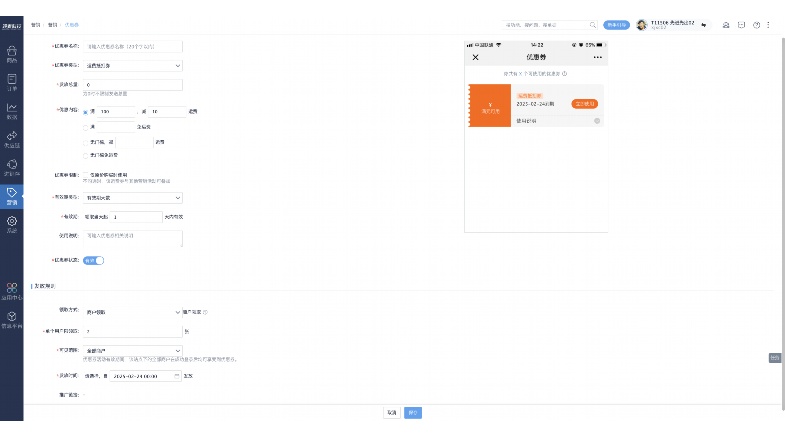
Task: Click the orange use-now button on coupon
Action: click(x=584, y=104)
